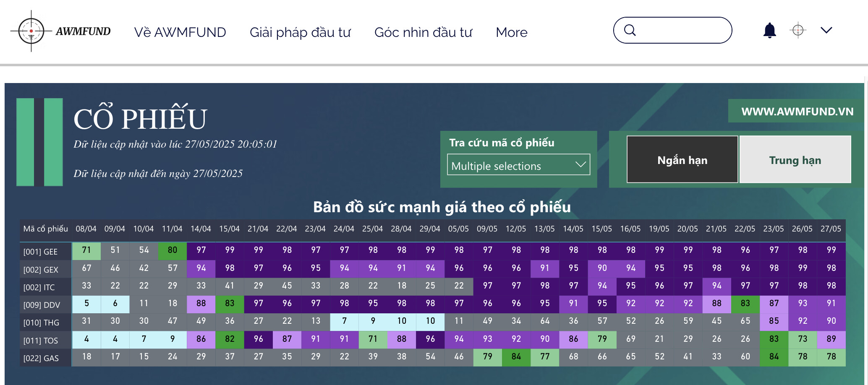Screen dimensions: 868x385
Task: Click the green 80 cell for GEE
Action: tap(172, 250)
